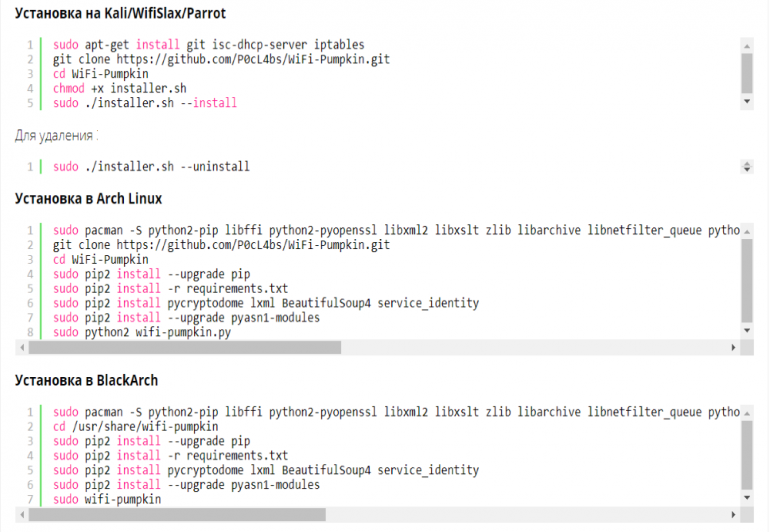Click the Arch Linux code block's left scroll arrow

pyautogui.click(x=22, y=347)
